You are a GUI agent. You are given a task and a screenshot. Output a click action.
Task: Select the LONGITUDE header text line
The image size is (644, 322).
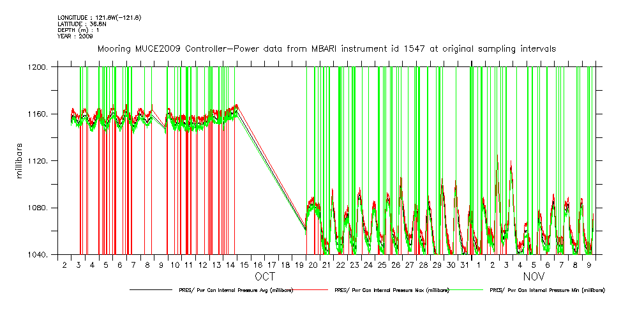pos(90,17)
